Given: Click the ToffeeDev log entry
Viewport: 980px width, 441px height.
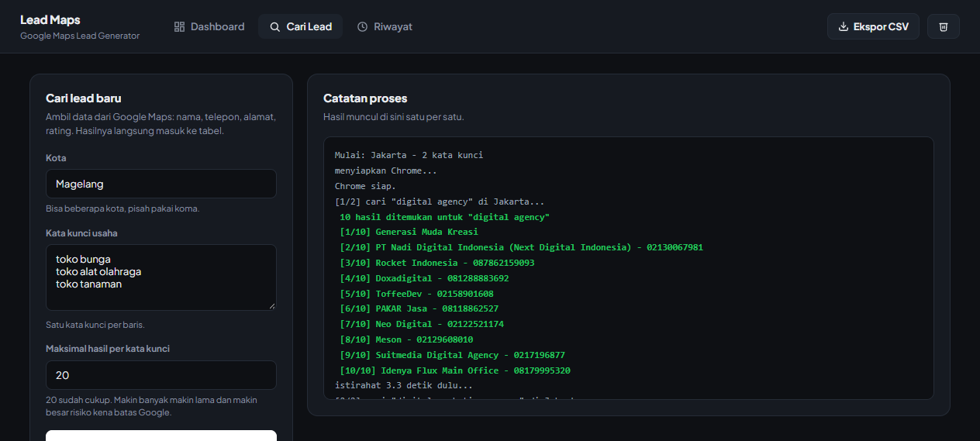Looking at the screenshot, I should point(416,294).
